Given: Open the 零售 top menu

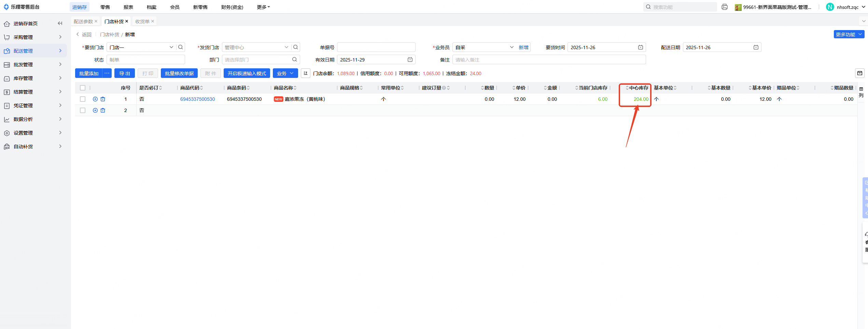Looking at the screenshot, I should click(105, 7).
